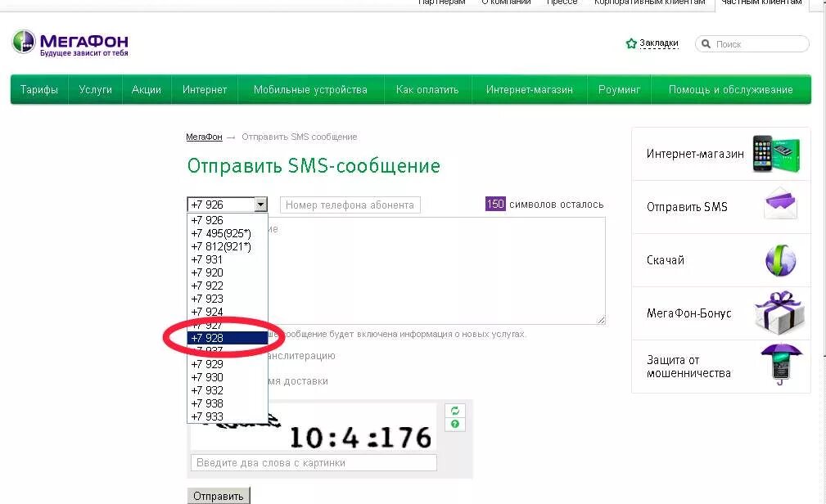The width and height of the screenshot is (826, 504).
Task: Click the star icon beside Закладки
Action: click(630, 43)
